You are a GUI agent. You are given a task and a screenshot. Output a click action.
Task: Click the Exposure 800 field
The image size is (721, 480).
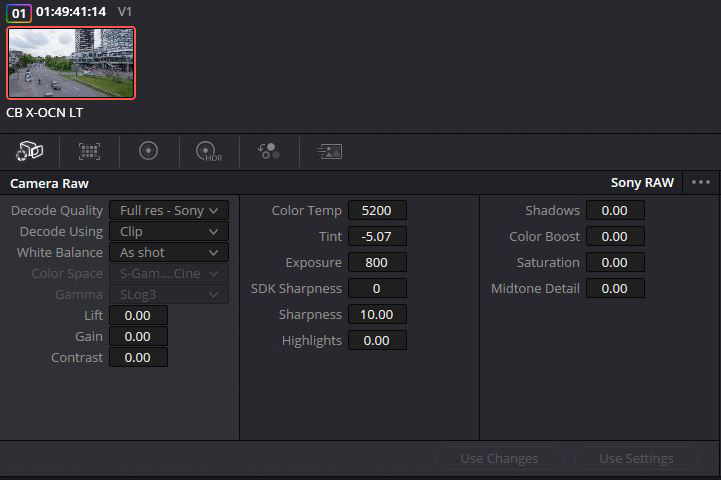click(377, 263)
